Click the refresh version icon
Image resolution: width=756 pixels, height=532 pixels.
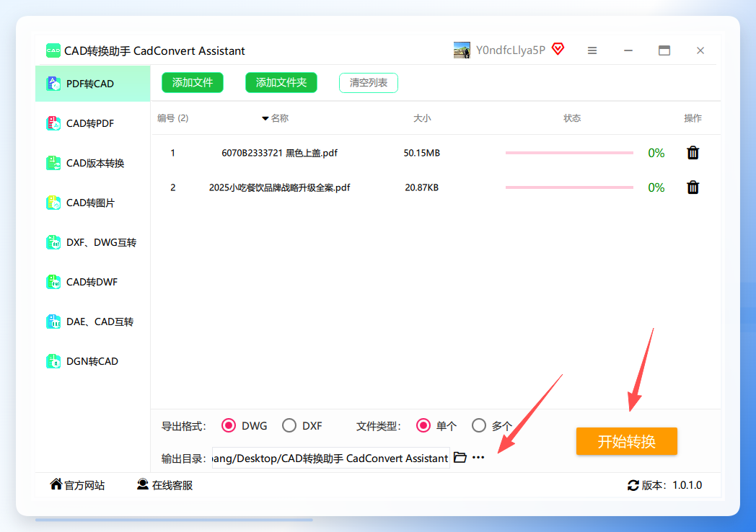pos(633,485)
